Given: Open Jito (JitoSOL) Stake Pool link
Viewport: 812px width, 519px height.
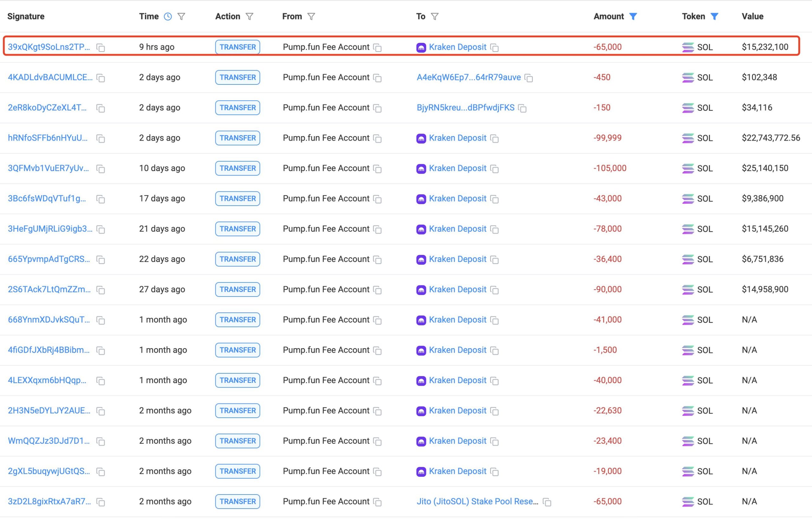Looking at the screenshot, I should [x=477, y=502].
